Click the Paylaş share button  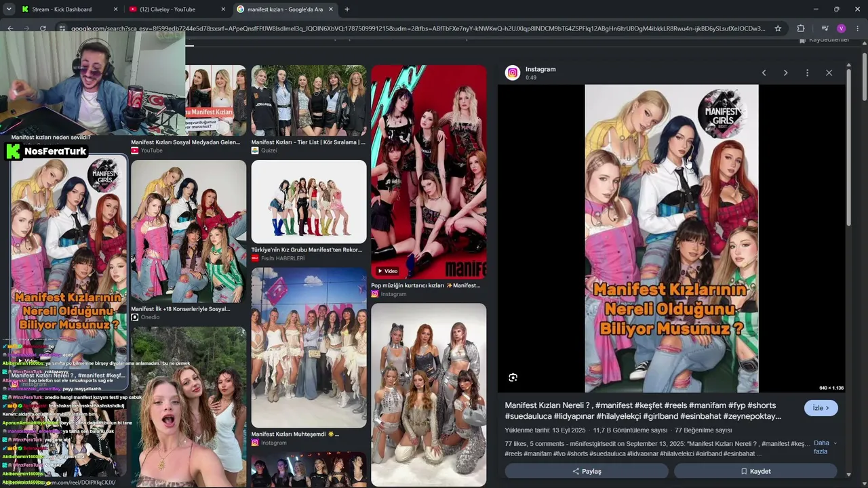[587, 471]
